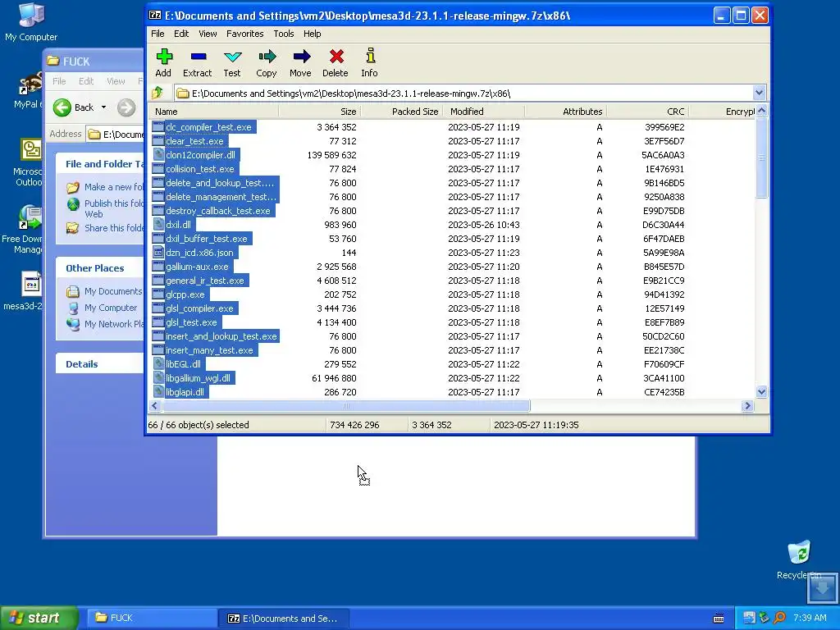
Task: Click the horizontal scrollbar thumb
Action: coord(346,406)
